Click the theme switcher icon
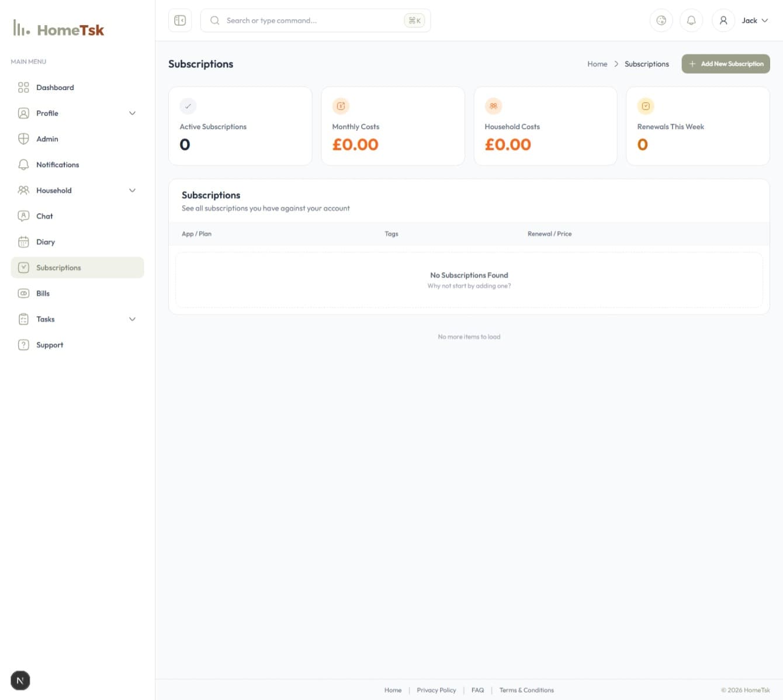 click(x=661, y=20)
